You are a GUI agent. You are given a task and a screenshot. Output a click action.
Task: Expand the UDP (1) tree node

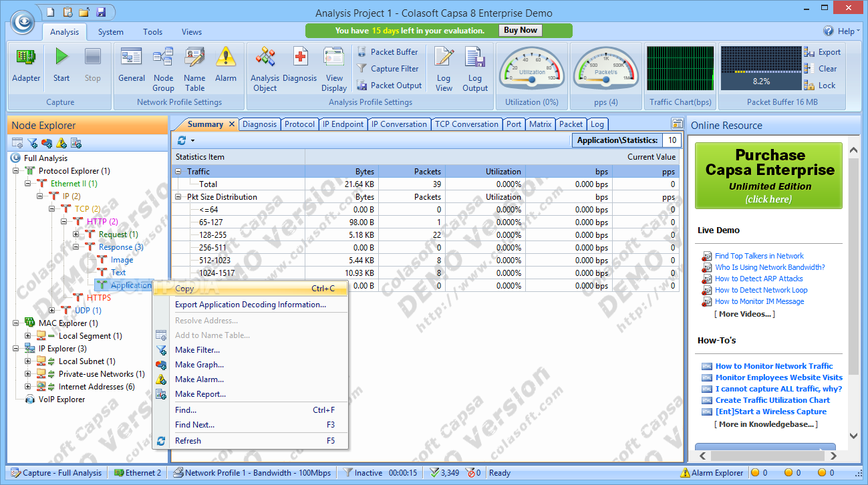(x=52, y=311)
